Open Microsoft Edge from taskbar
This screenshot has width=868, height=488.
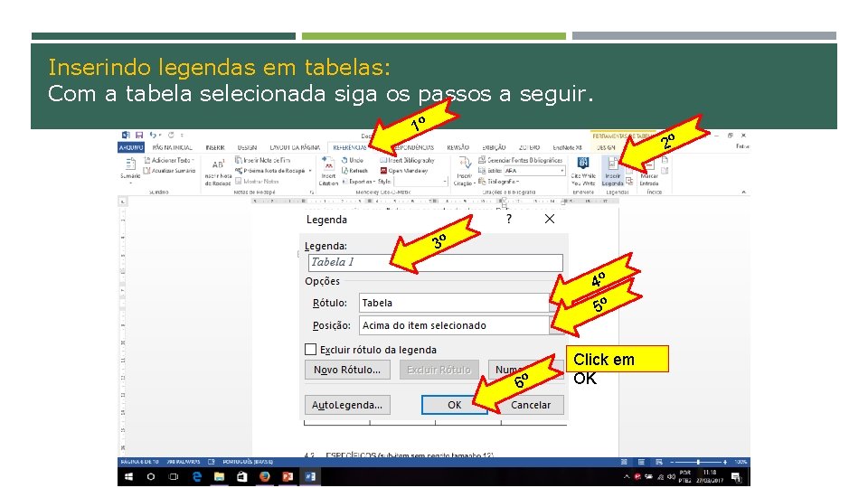[x=196, y=476]
